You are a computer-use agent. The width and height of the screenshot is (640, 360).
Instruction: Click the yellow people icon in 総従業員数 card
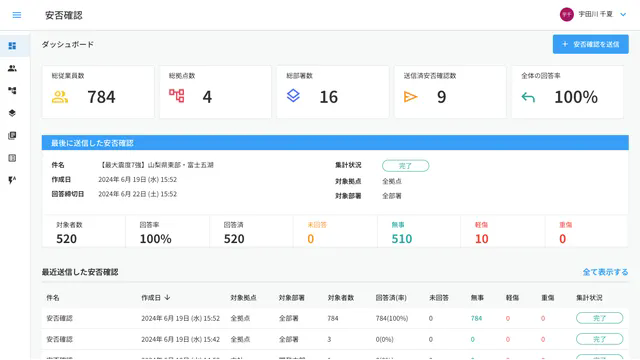pyautogui.click(x=60, y=97)
